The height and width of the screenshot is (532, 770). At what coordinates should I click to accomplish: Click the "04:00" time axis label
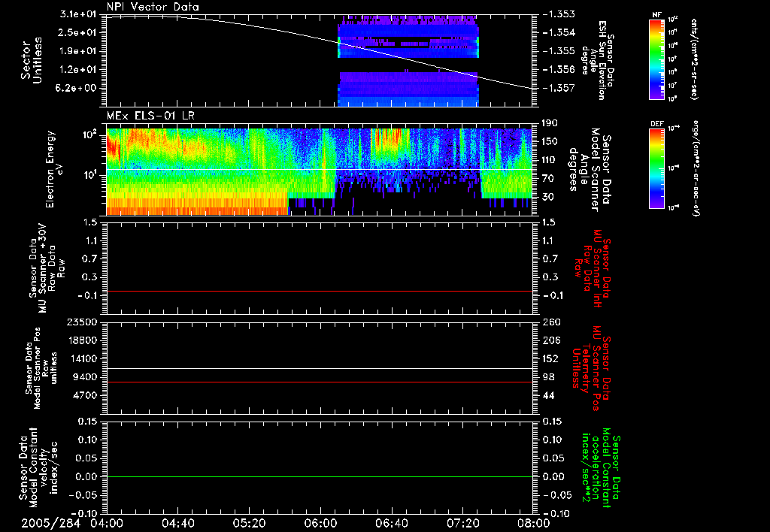tap(107, 523)
